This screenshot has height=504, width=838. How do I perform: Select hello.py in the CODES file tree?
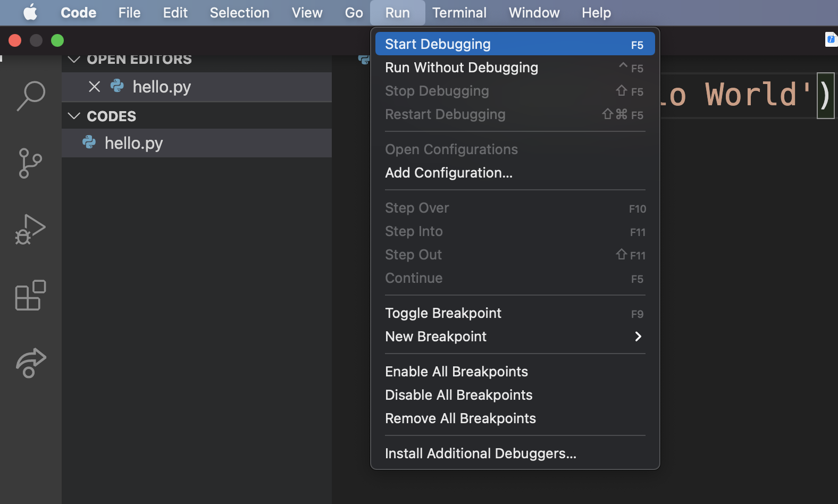tap(134, 143)
